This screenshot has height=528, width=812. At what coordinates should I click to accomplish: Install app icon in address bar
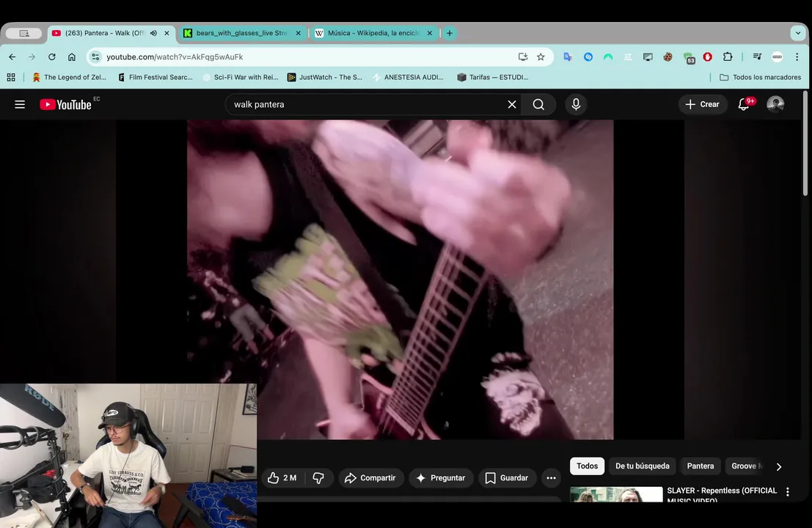coord(522,57)
